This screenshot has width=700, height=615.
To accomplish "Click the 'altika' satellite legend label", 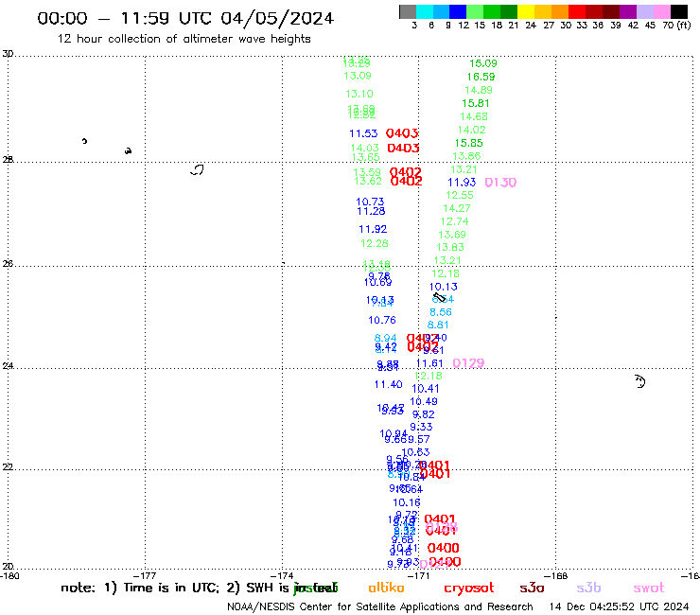I will click(x=386, y=588).
